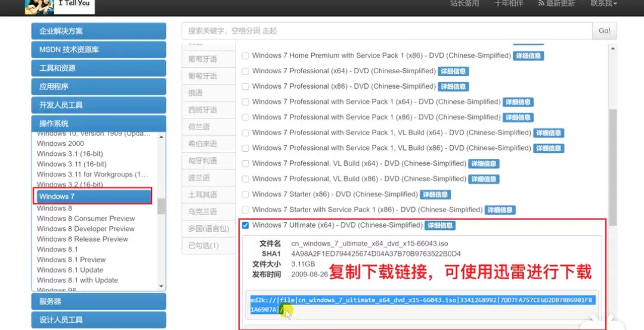Select Windows 8 Consumer Preview
The width and height of the screenshot is (644, 330).
[86, 219]
